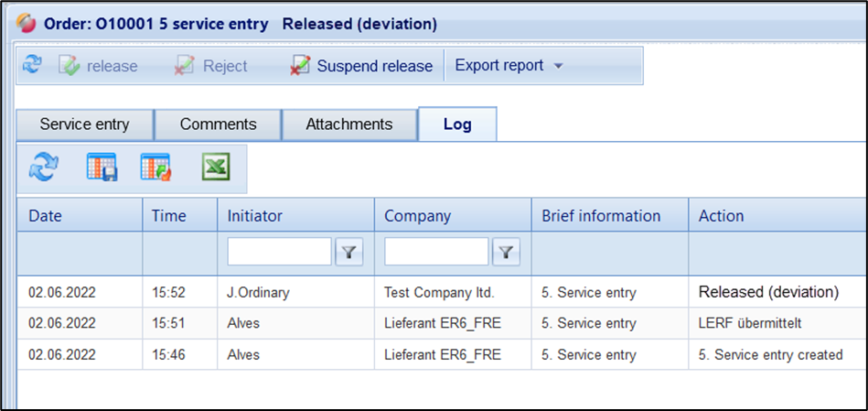Viewport: 868px width, 411px height.
Task: Click the Reject button
Action: (x=212, y=66)
